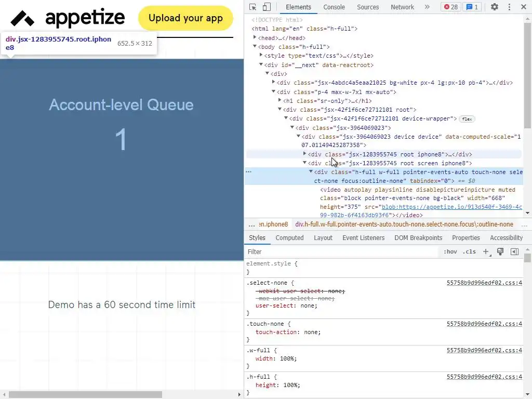This screenshot has height=399, width=532.
Task: Click the Account-level Queue device screen
Action: tap(122, 159)
